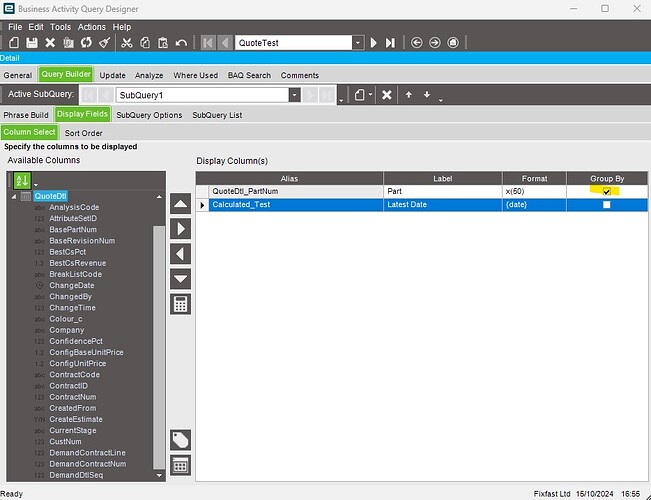
Task: Open the Actions menu
Action: click(x=91, y=27)
